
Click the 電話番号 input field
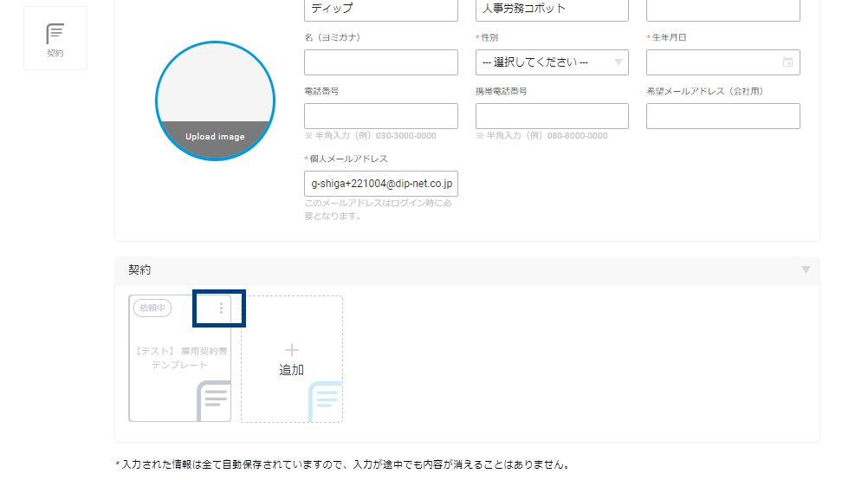point(381,116)
